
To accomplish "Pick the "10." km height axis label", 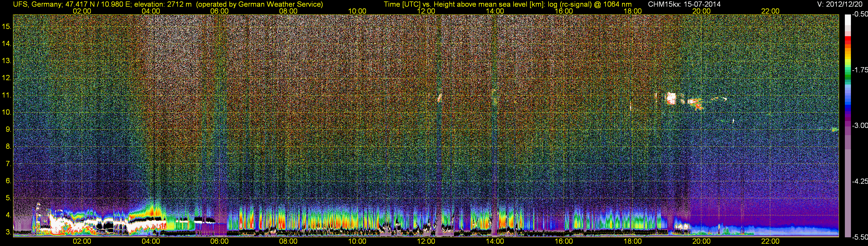I will pos(7,112).
